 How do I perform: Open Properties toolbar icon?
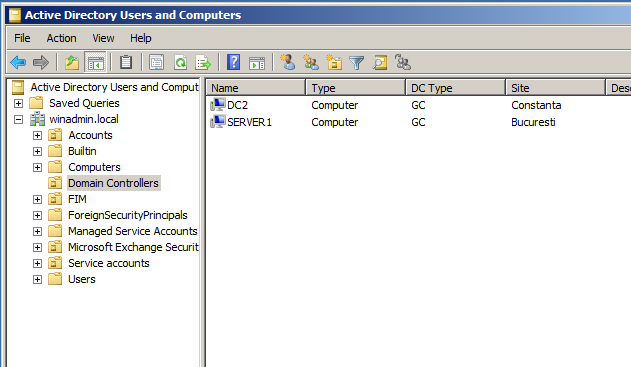click(x=156, y=62)
